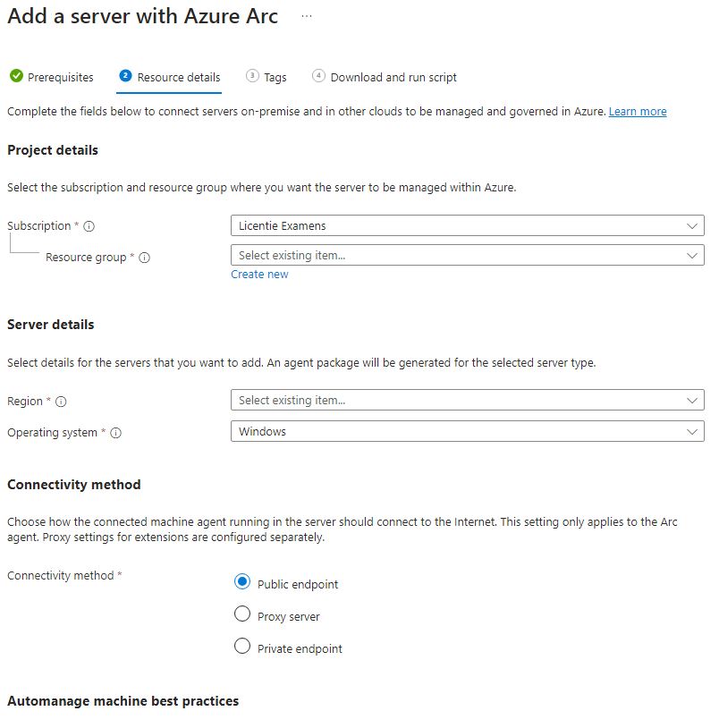Click the Operating system info icon

(x=116, y=433)
